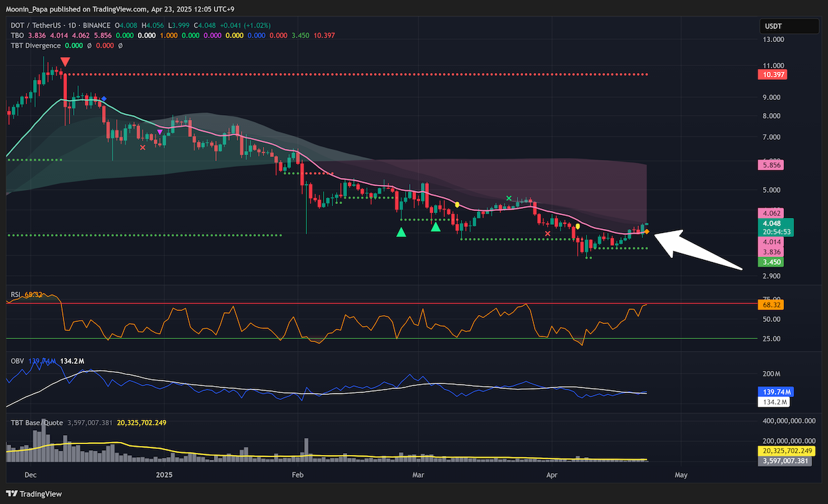Viewport: 828px width, 504px height.
Task: Select the OBV indicator legend label
Action: tap(17, 361)
